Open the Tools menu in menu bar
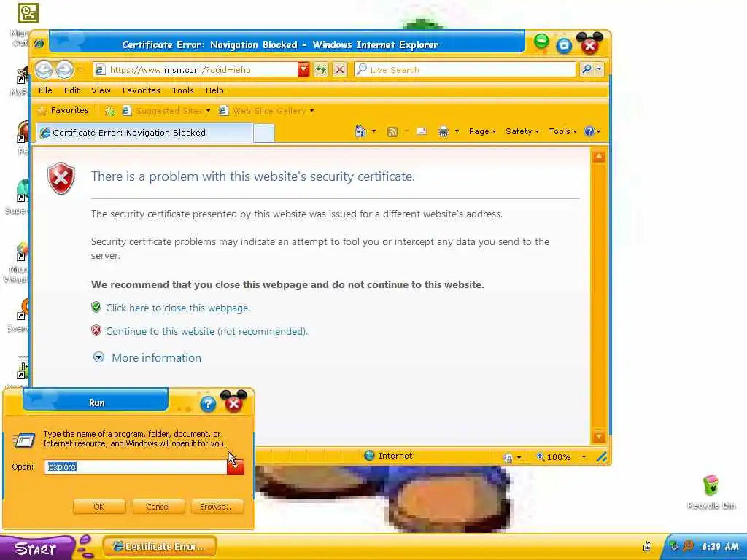 tap(182, 90)
